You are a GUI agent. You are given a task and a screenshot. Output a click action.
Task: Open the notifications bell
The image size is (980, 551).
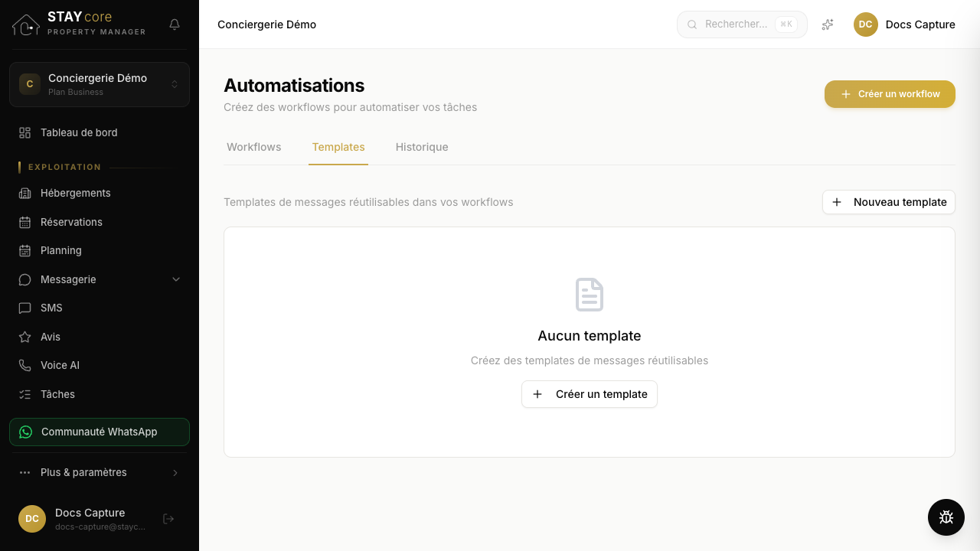pyautogui.click(x=175, y=24)
